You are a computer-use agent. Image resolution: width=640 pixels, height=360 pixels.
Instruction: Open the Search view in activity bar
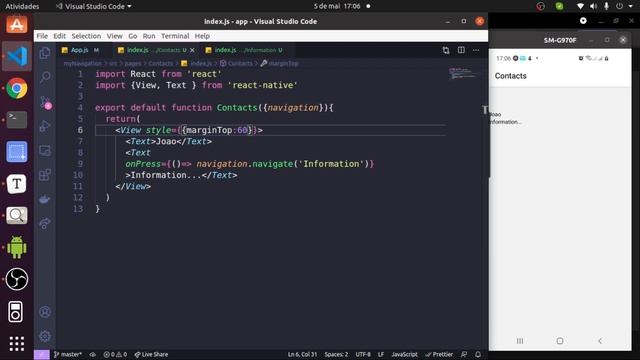coord(45,77)
